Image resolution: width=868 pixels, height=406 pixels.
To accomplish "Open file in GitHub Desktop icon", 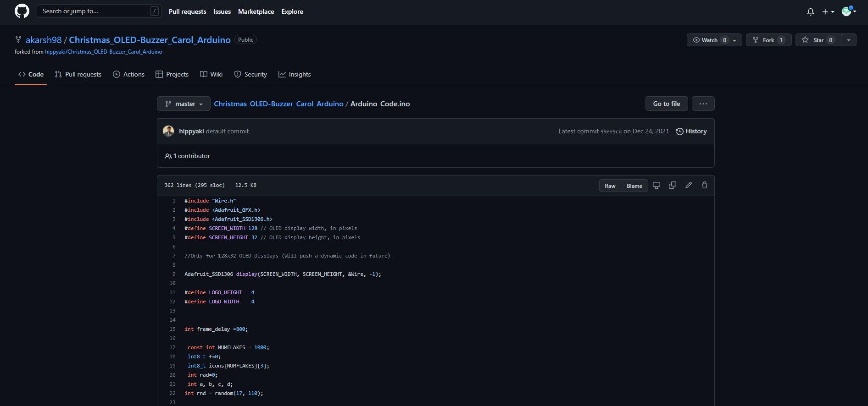I will click(x=657, y=186).
